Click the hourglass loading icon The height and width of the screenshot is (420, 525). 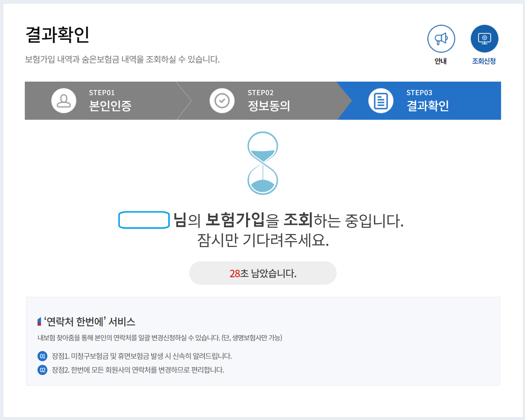coord(263,163)
